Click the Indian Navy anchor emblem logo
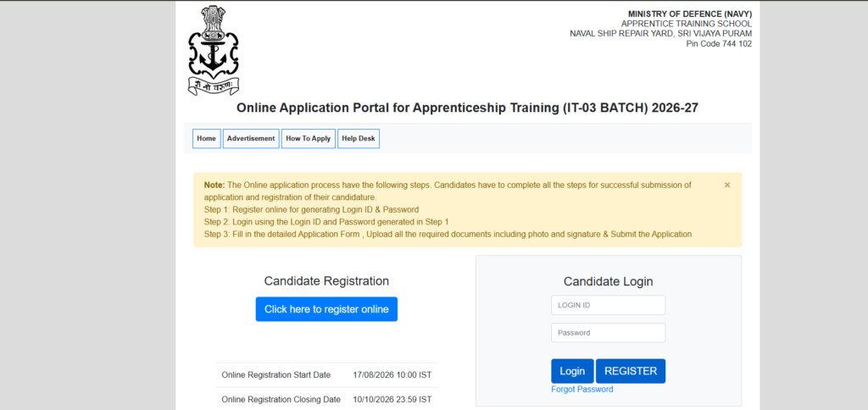This screenshot has width=868, height=410. [x=214, y=50]
